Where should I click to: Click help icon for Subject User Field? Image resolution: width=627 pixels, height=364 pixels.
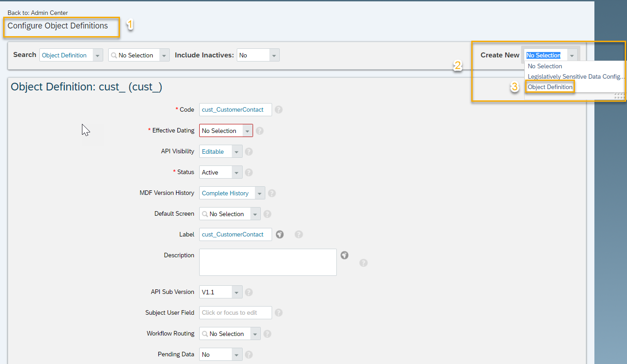tap(279, 312)
